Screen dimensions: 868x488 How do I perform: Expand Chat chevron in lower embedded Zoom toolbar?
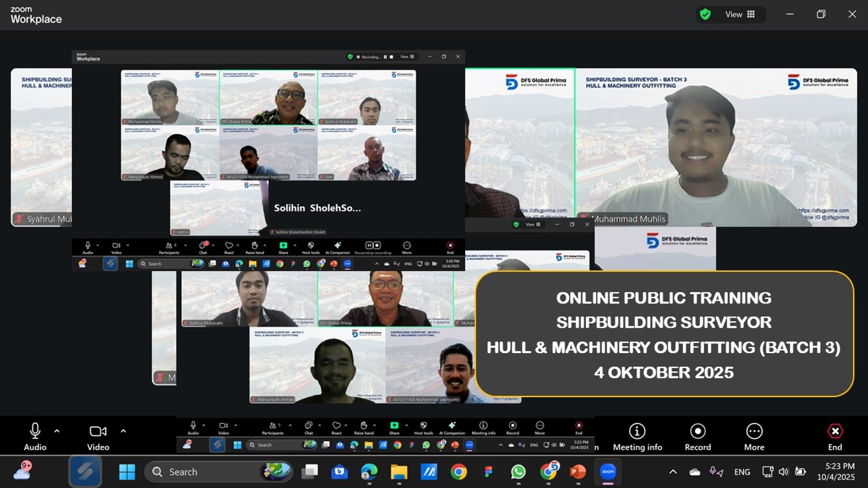(x=318, y=425)
